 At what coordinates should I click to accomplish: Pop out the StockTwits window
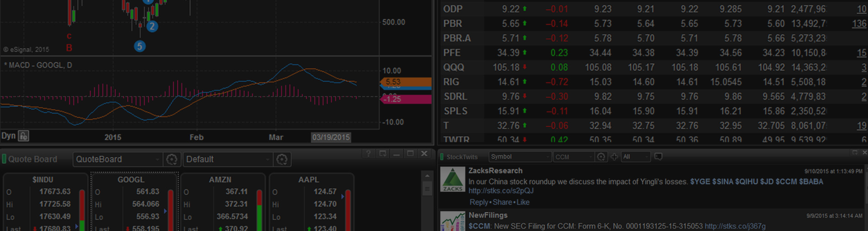pyautogui.click(x=855, y=152)
